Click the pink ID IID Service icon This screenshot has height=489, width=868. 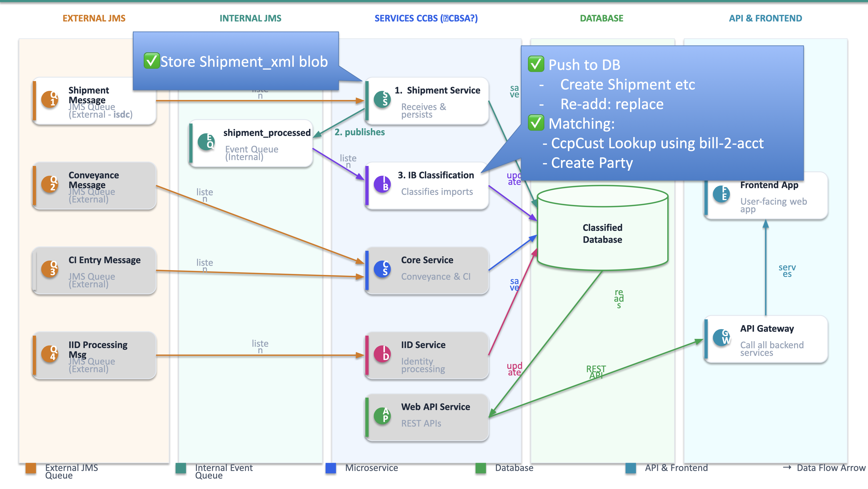[x=382, y=354]
